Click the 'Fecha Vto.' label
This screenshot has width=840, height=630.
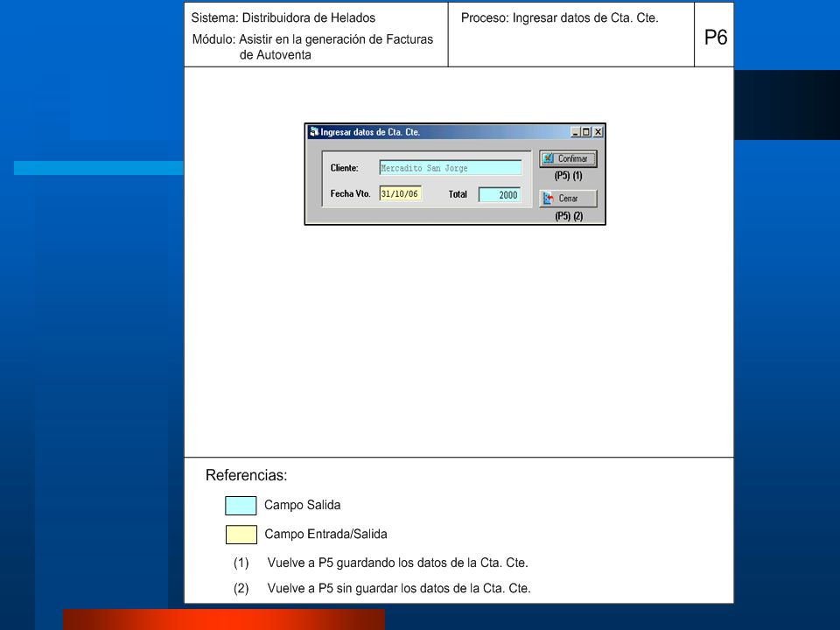[x=350, y=194]
